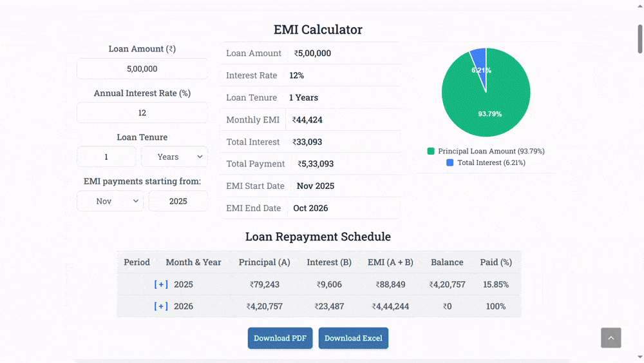The width and height of the screenshot is (644, 363).
Task: Click the Paid (%) column header
Action: [x=496, y=262]
